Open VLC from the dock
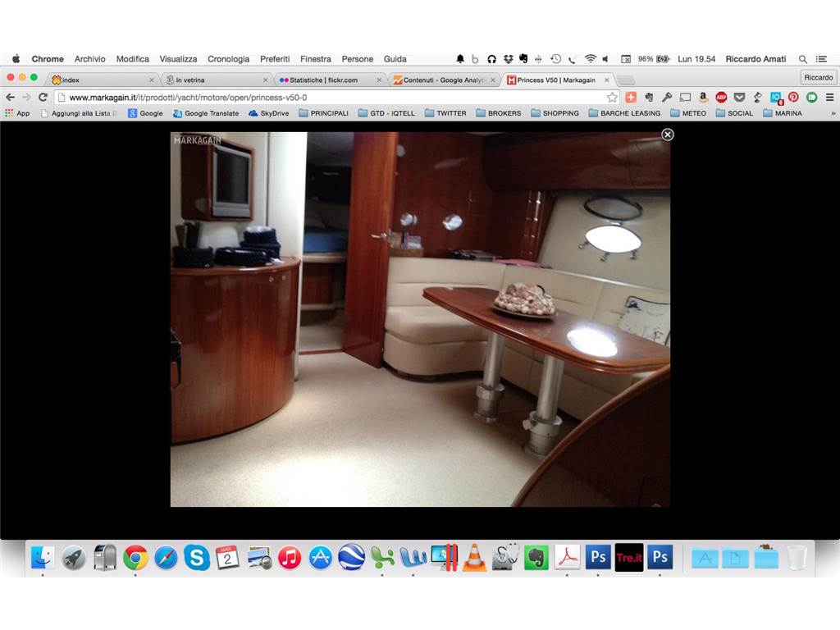Image resolution: width=840 pixels, height=630 pixels. (474, 558)
